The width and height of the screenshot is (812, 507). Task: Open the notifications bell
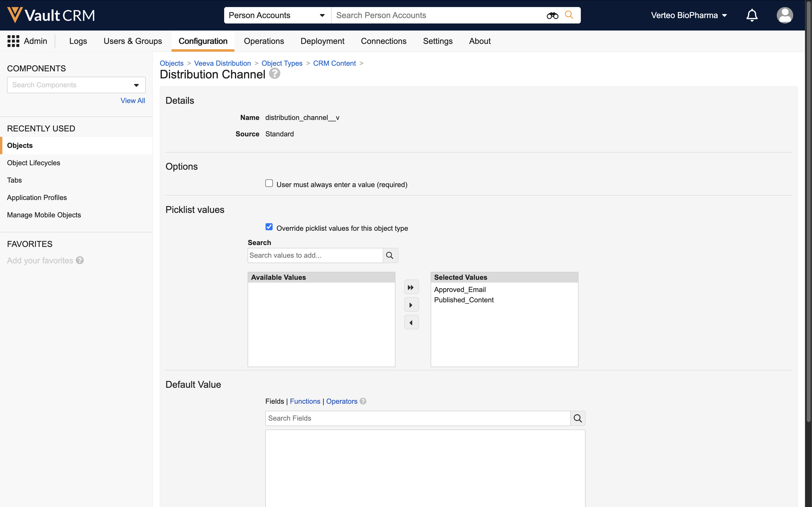pyautogui.click(x=752, y=15)
